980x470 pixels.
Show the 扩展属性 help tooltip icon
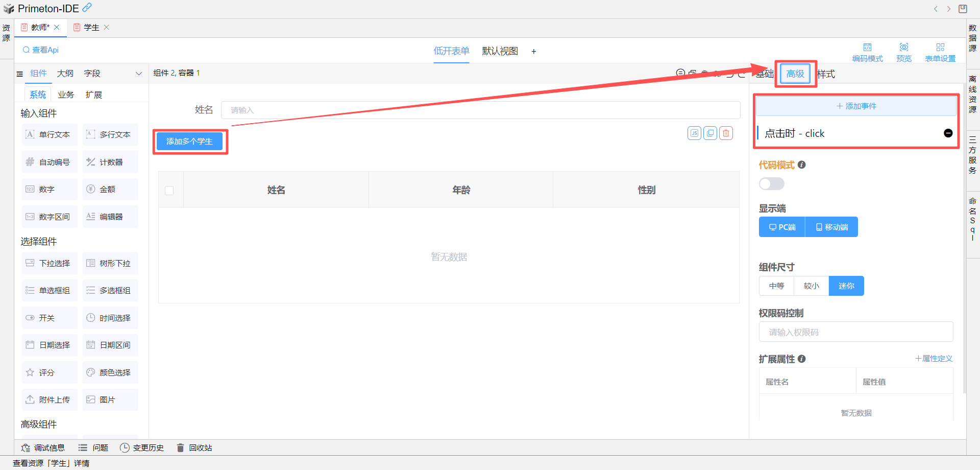point(802,359)
